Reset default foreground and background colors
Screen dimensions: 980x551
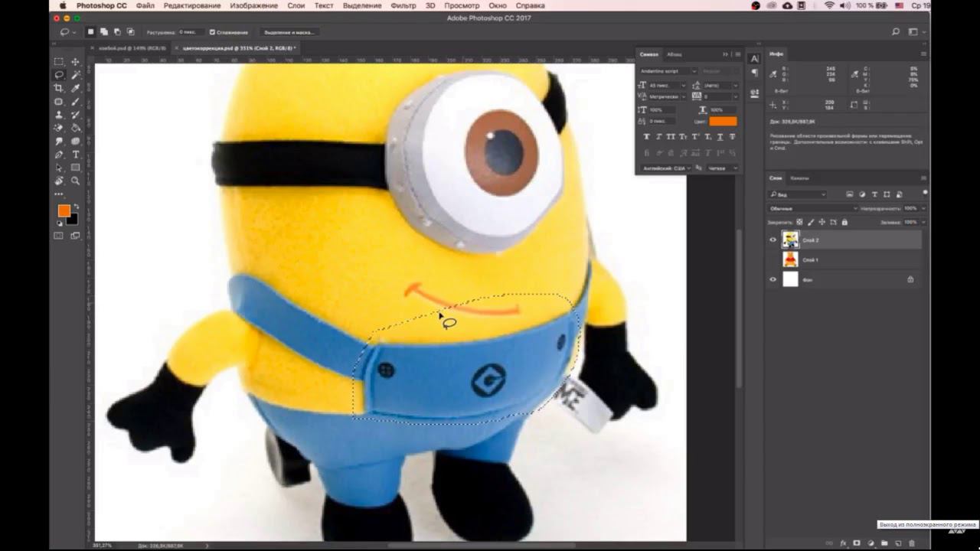click(60, 223)
